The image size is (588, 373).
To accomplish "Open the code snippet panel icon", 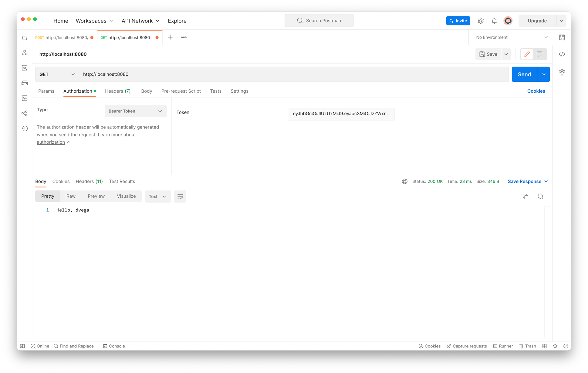I will click(562, 54).
